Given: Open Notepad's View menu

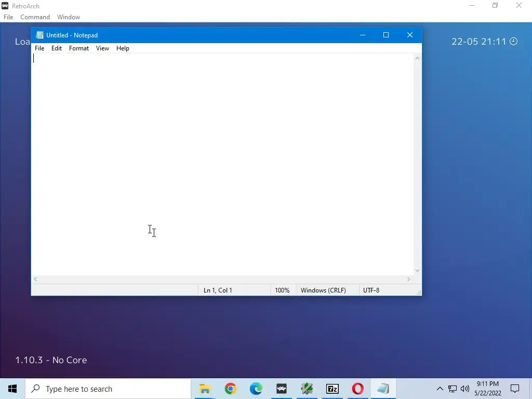Looking at the screenshot, I should pos(102,48).
